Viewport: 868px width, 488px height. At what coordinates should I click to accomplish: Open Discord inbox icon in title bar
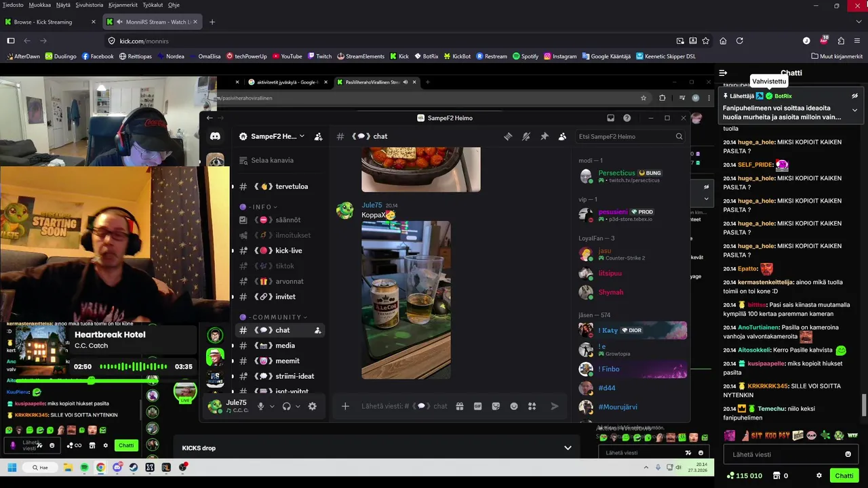point(610,118)
